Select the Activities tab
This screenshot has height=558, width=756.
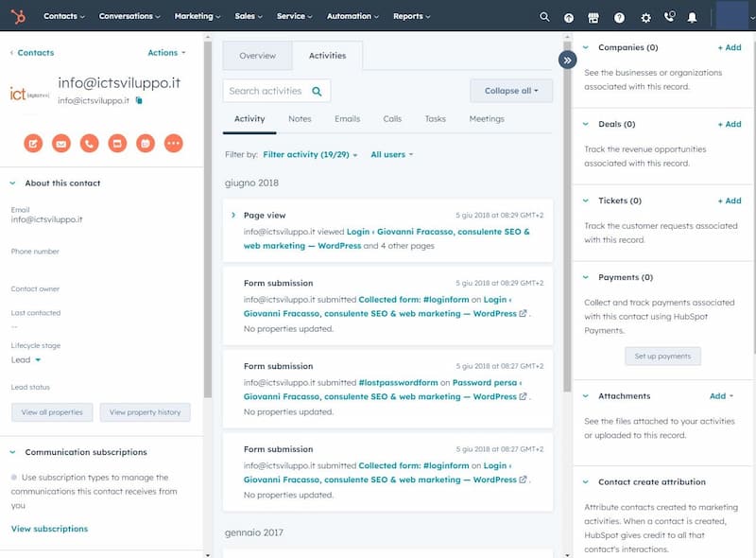tap(327, 56)
